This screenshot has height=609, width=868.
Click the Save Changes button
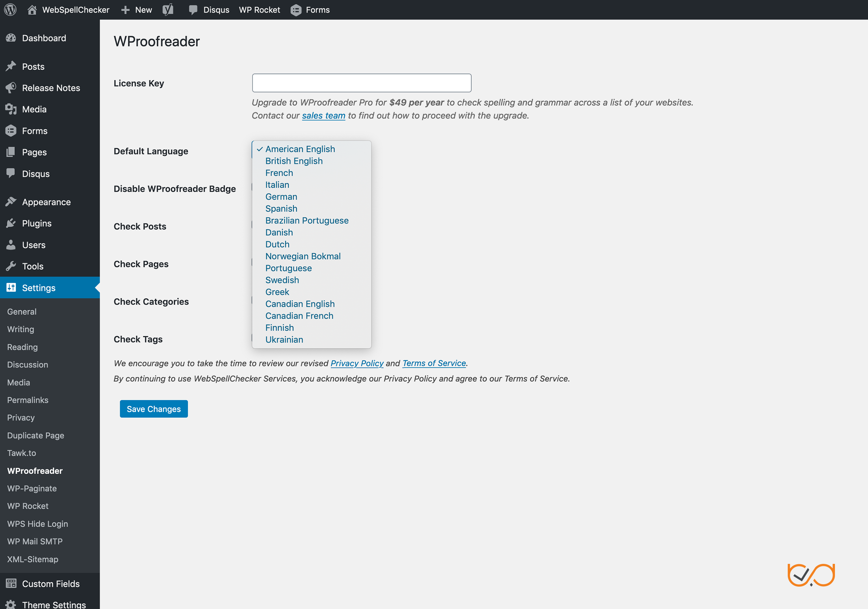click(x=154, y=409)
